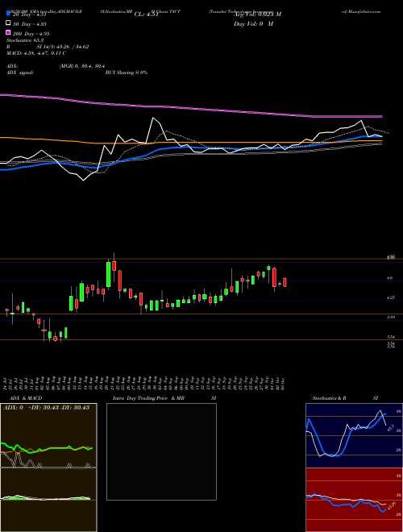The height and width of the screenshot is (532, 403).
Task: Click the 63.3 value label on Stochastics chart
Action: (390, 428)
